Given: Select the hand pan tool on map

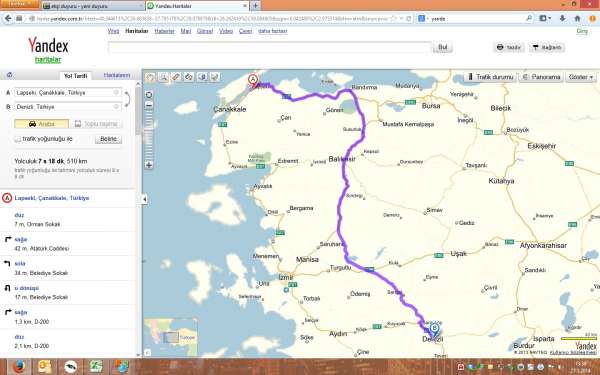Looking at the screenshot, I should pos(150,77).
